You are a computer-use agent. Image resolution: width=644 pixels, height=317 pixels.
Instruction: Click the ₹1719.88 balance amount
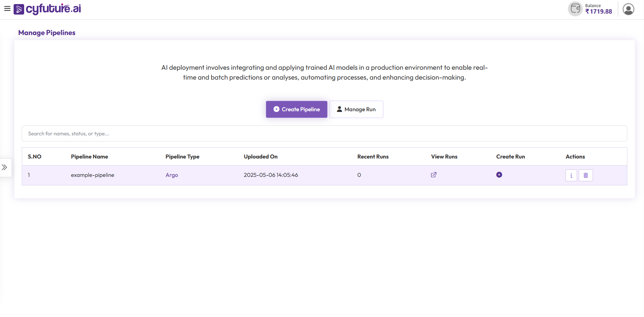[x=598, y=12]
